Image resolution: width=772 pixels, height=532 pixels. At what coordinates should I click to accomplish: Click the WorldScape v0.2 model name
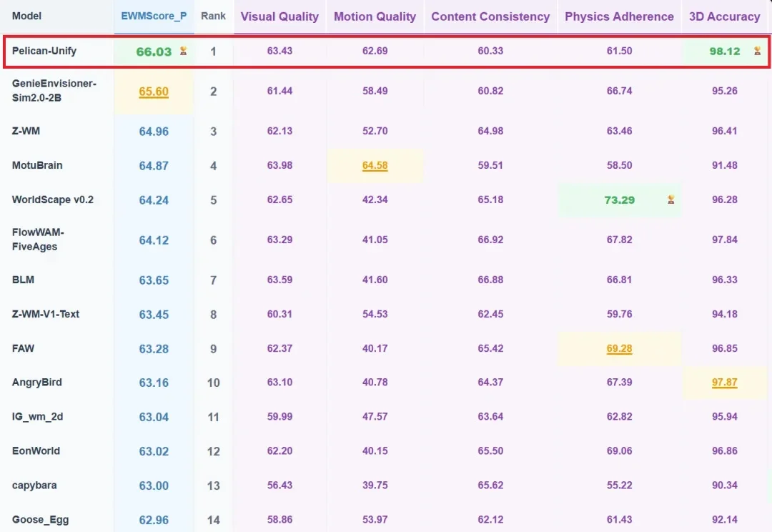pyautogui.click(x=53, y=200)
